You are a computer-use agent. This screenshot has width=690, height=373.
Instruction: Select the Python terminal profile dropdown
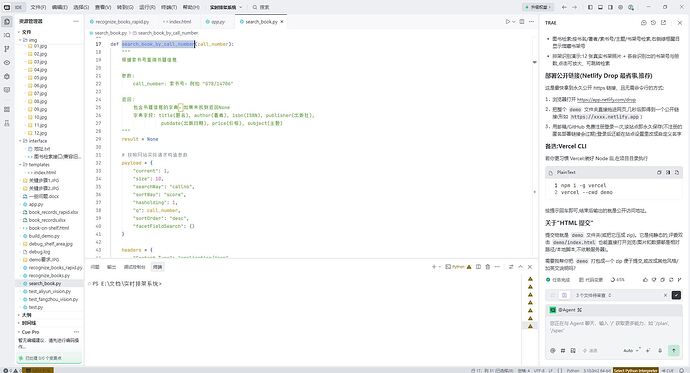point(458,267)
